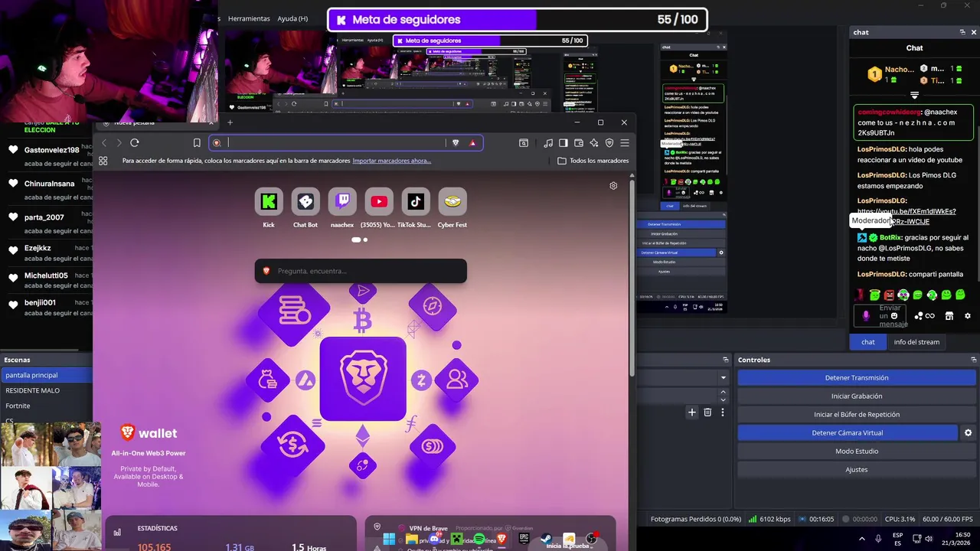Open the naachex Twitch shortcut tile
Screen dimensions: 980x551
click(x=342, y=201)
